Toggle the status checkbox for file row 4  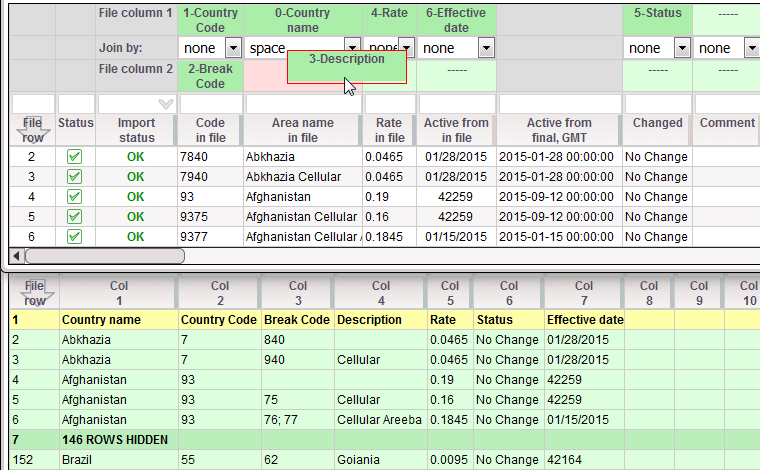(x=74, y=197)
